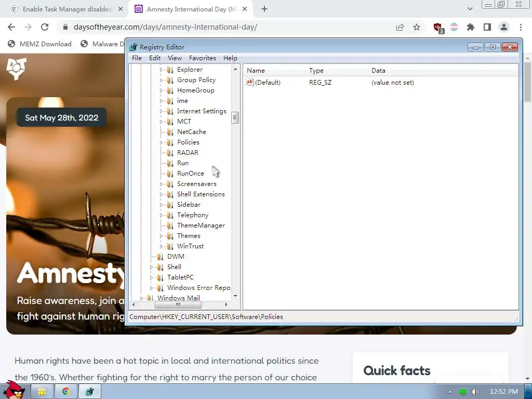The width and height of the screenshot is (532, 399).
Task: Select the ThemeManager folder icon
Action: coord(170,225)
